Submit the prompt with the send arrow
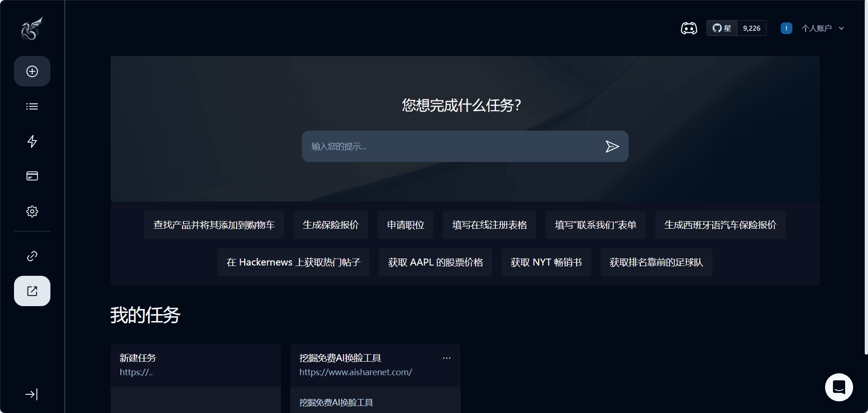Viewport: 868px width, 413px height. coord(612,147)
